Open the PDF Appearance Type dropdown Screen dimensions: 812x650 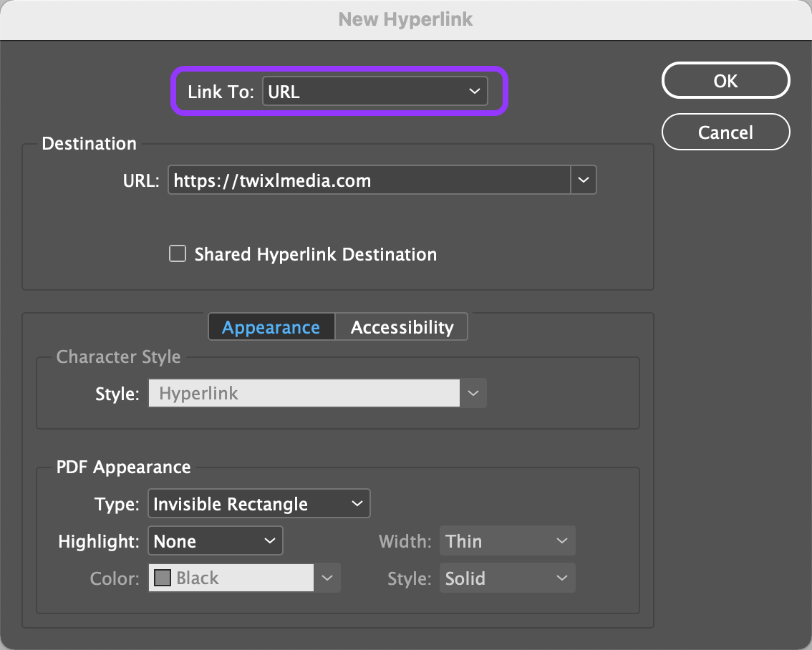(x=259, y=503)
